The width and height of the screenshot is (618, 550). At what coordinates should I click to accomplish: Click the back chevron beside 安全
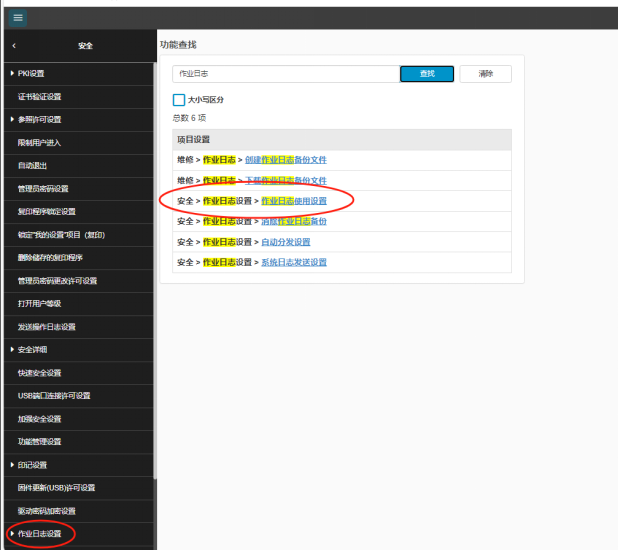point(14,46)
